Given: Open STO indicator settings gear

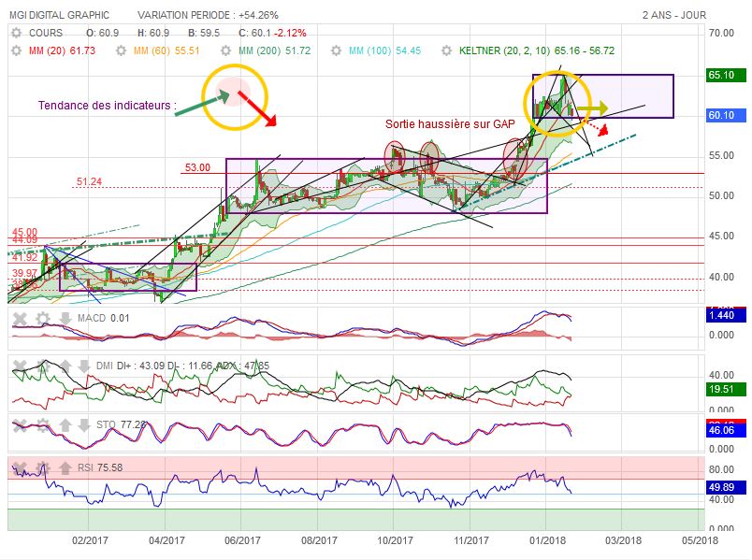Looking at the screenshot, I should pos(43,424).
